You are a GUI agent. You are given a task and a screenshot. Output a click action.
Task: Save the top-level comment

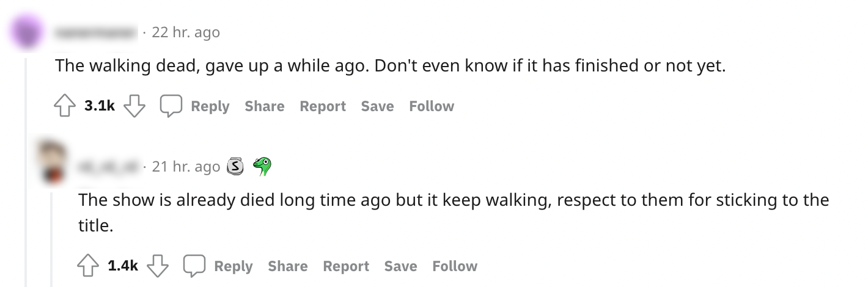pyautogui.click(x=377, y=107)
